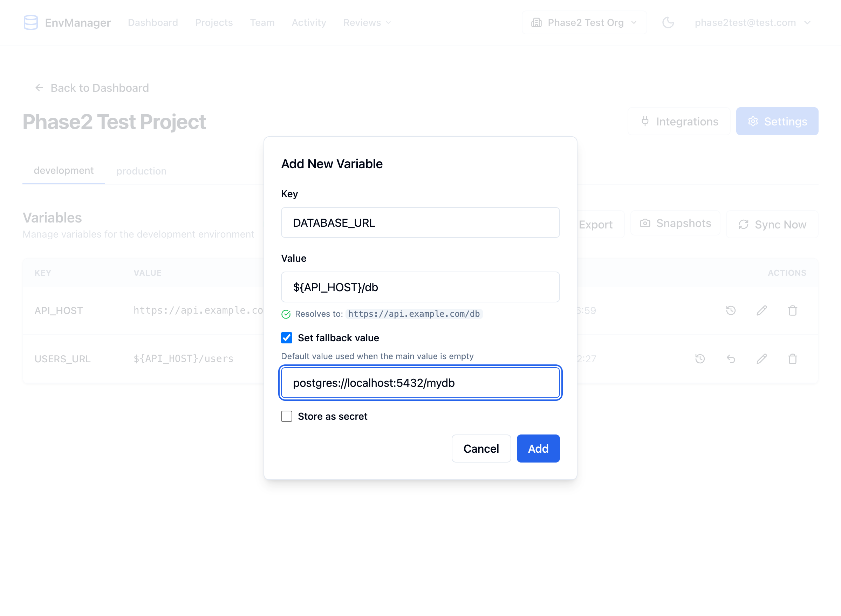The image size is (841, 616).
Task: Go Back to Dashboard
Action: tap(91, 88)
